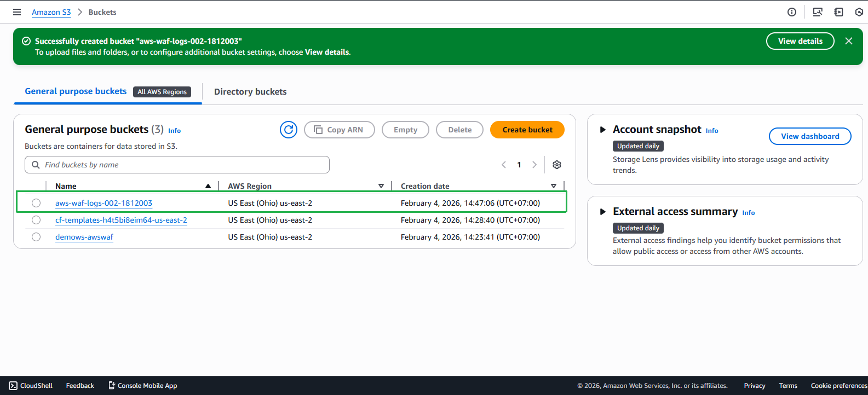Click the Copy ARN button

[x=340, y=130]
